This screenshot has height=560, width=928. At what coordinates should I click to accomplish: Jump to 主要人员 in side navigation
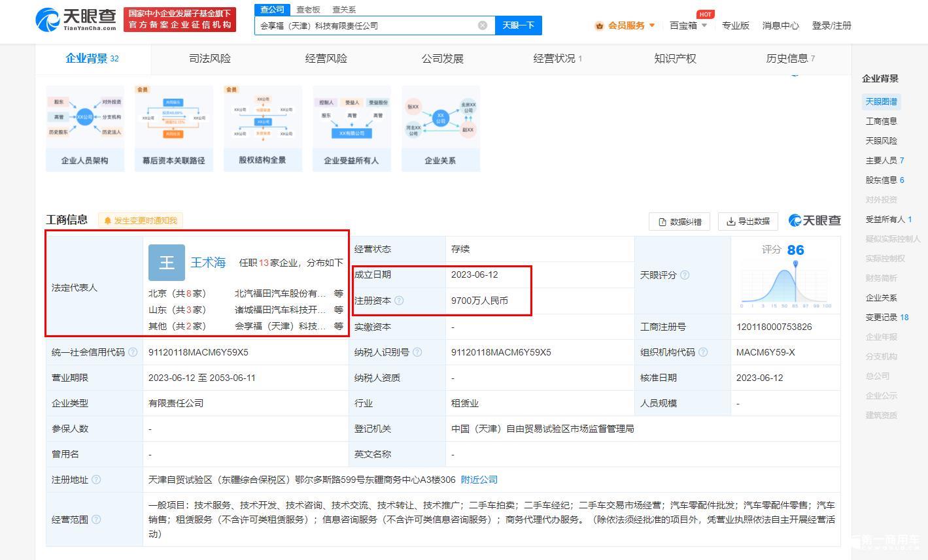click(884, 160)
